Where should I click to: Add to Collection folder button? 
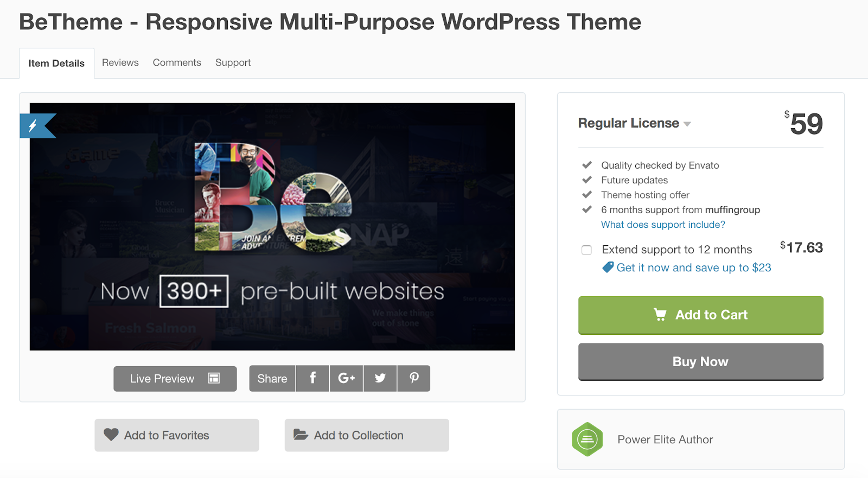click(x=367, y=435)
